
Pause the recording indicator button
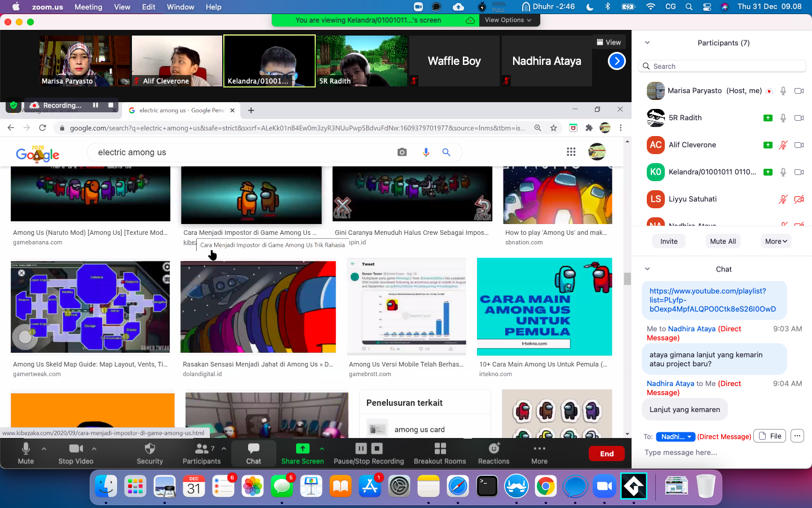coord(95,105)
